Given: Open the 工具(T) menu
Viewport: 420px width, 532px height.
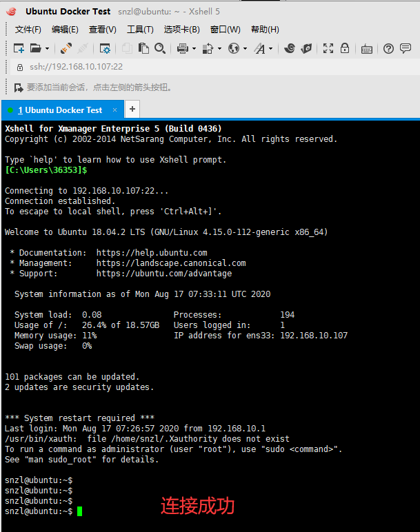Looking at the screenshot, I should (x=140, y=30).
